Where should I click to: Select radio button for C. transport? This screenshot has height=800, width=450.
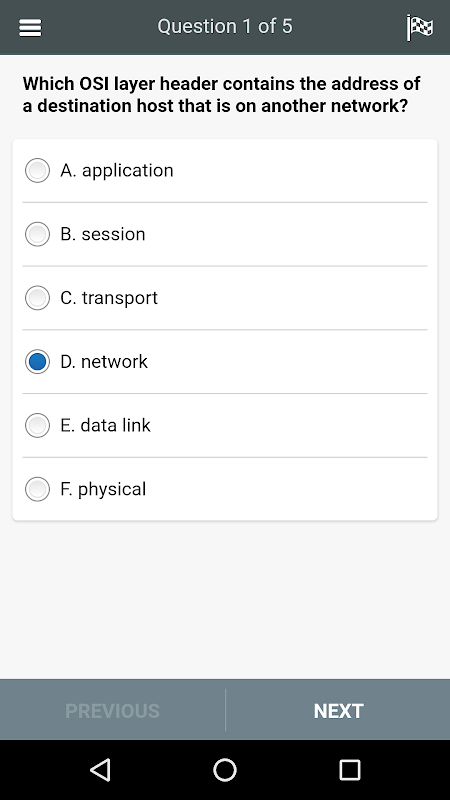click(x=37, y=298)
